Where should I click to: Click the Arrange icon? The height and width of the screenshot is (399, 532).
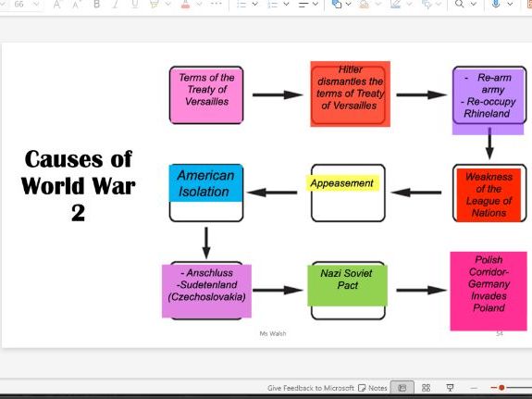[x=427, y=4]
